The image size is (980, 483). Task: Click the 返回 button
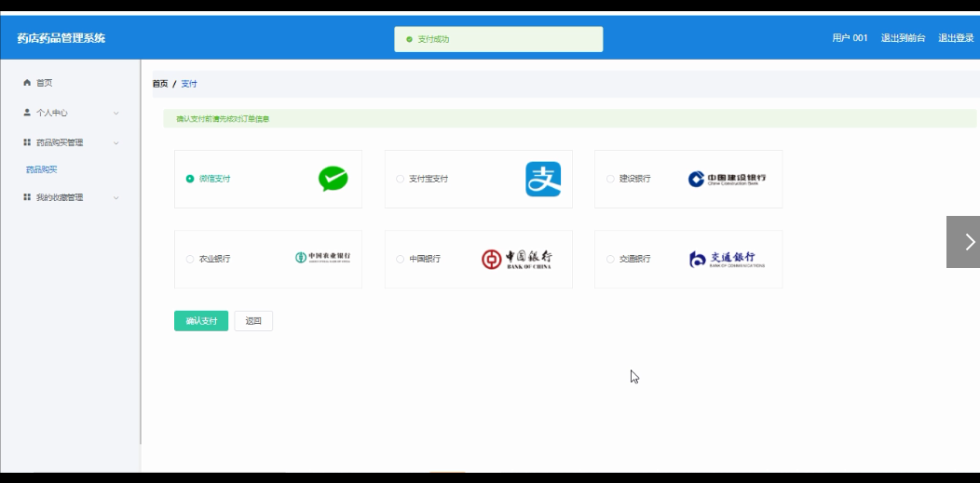pos(253,321)
